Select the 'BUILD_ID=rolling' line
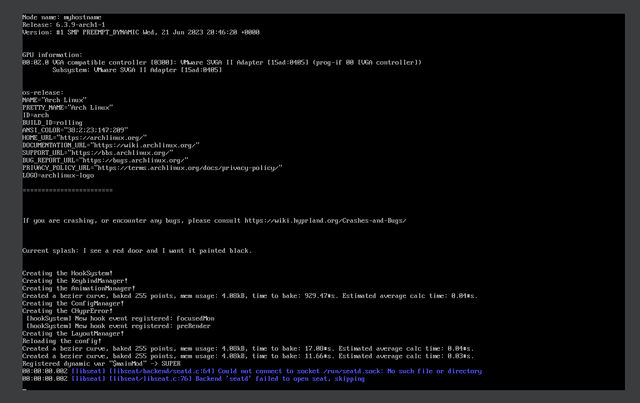The image size is (640, 403). (52, 122)
